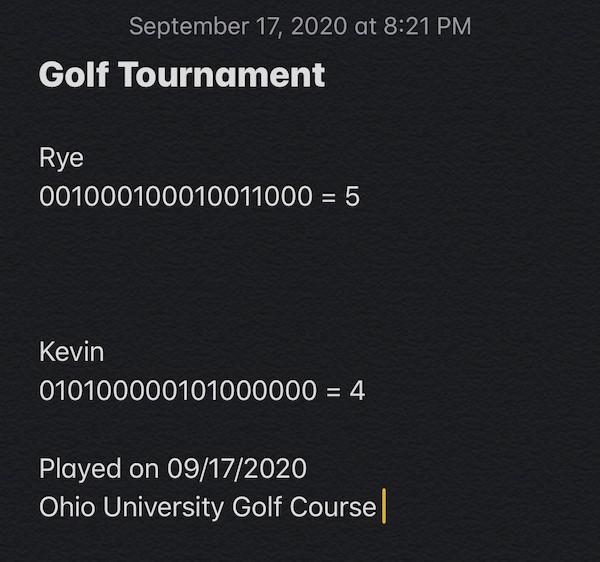Screen dimensions: 600x562
Task: Place cursor on the Rye name line
Action: tap(61, 158)
